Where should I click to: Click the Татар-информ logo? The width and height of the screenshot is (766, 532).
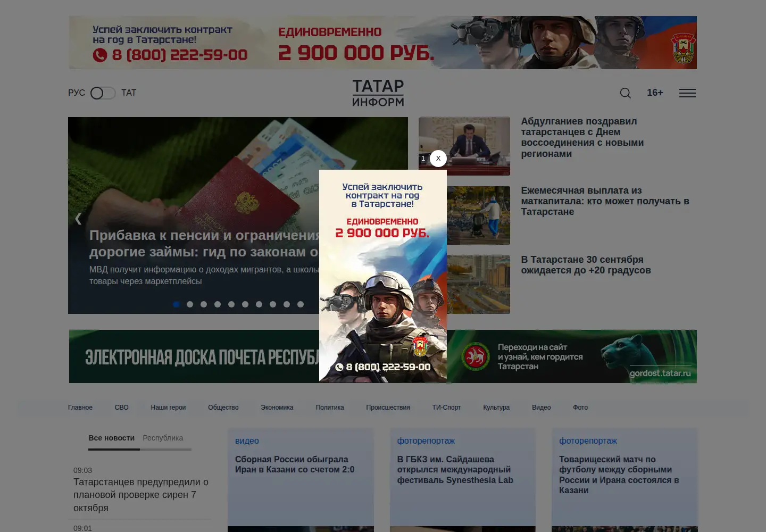pos(378,93)
